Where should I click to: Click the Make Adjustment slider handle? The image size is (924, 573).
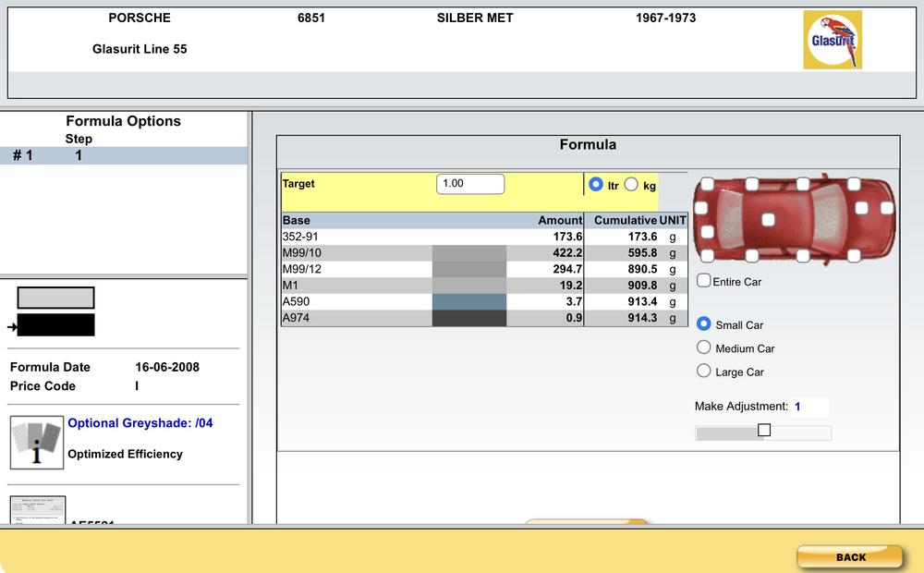764,431
